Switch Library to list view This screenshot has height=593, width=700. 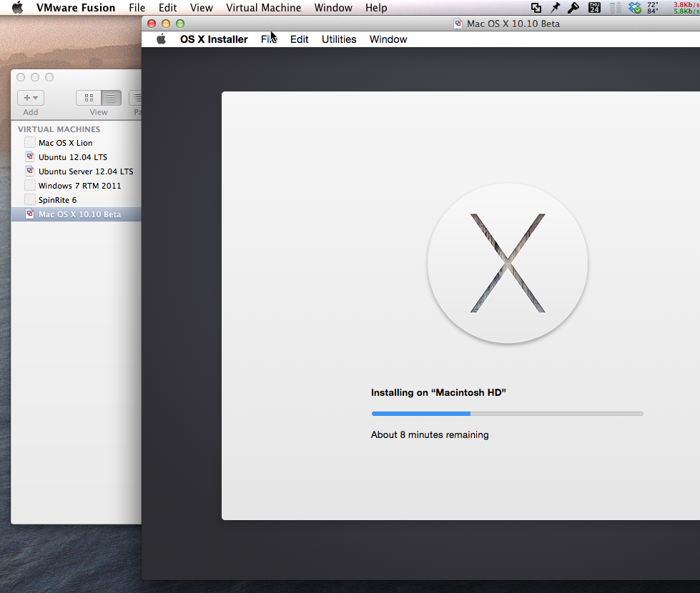(111, 98)
